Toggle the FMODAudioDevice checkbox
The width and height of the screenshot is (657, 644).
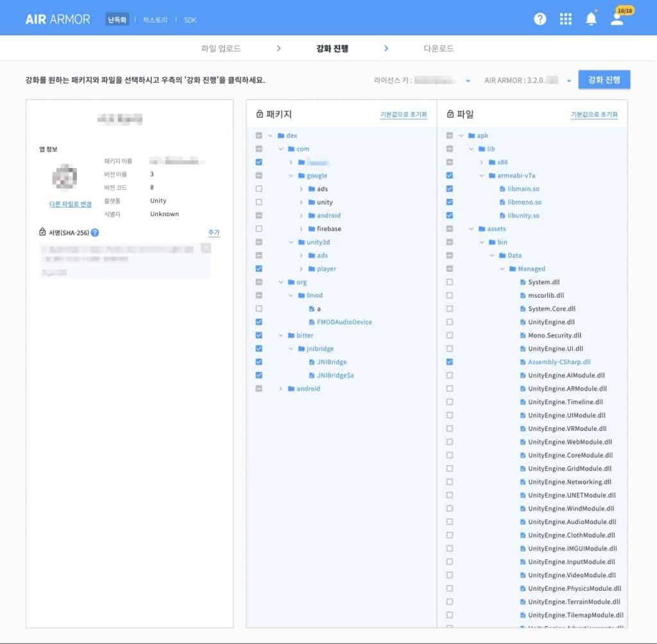pos(259,322)
